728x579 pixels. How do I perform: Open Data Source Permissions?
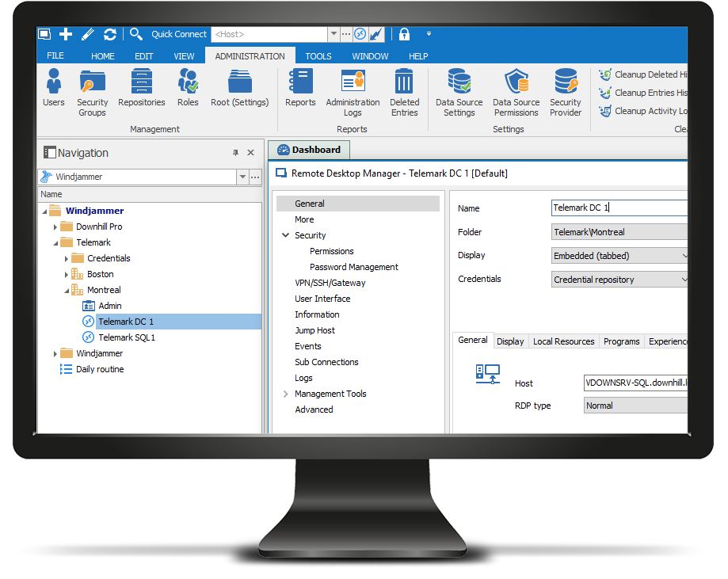click(516, 93)
